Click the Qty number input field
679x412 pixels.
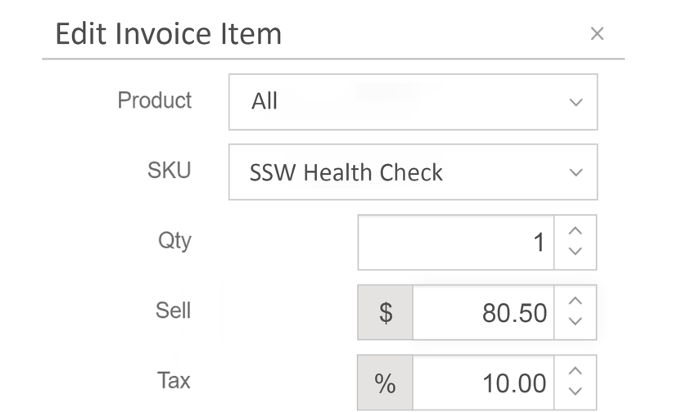click(455, 242)
